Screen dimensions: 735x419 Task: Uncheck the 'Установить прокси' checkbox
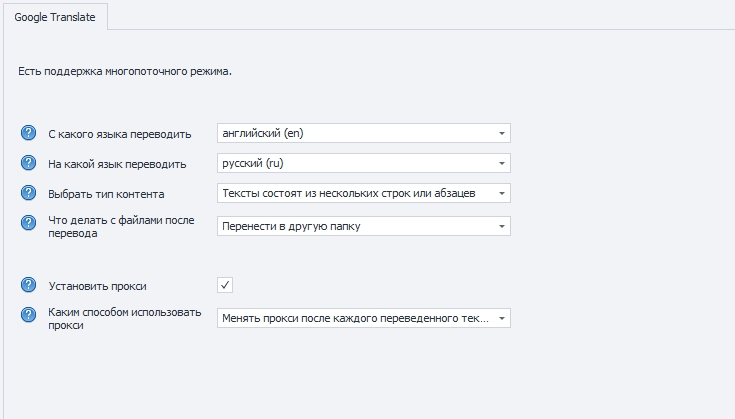pyautogui.click(x=225, y=285)
